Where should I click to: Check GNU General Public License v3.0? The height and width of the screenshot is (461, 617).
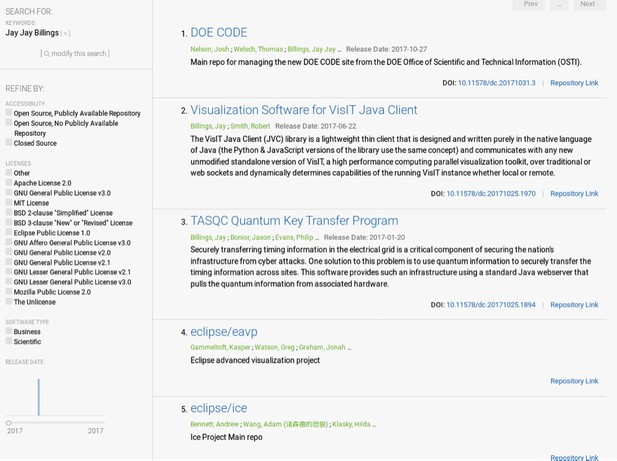pyautogui.click(x=9, y=193)
